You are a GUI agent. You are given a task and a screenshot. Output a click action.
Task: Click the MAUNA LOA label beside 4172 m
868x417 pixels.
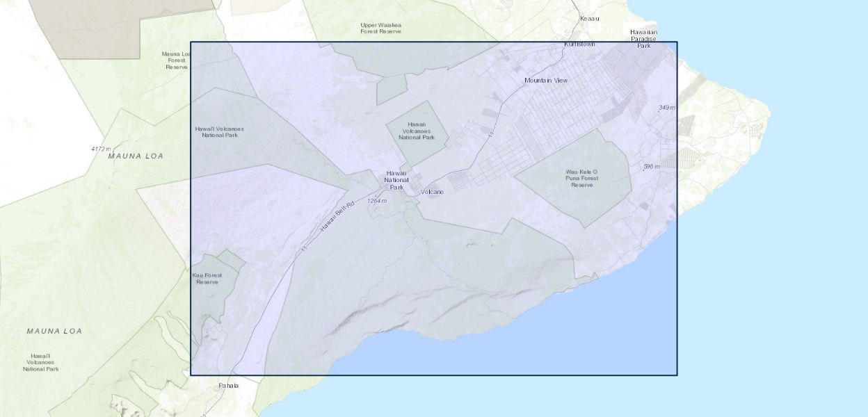[x=136, y=156]
